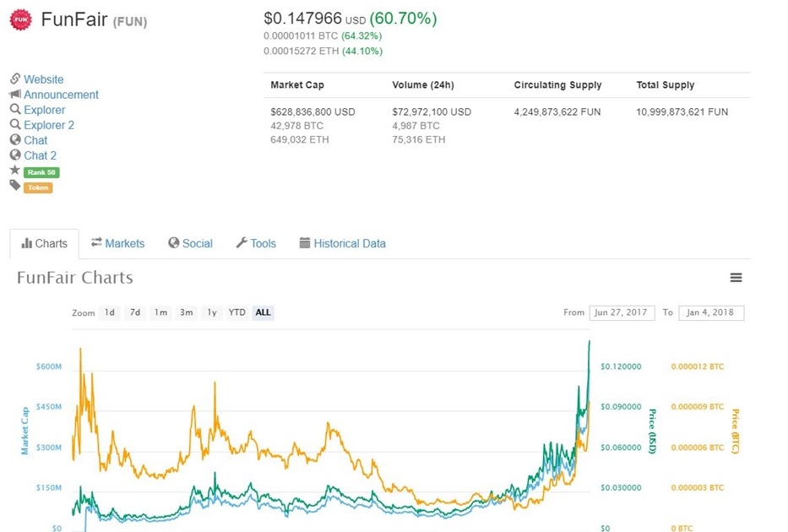Screen dimensions: 788x532
Task: Click the link icon beside Website
Action: [15, 79]
